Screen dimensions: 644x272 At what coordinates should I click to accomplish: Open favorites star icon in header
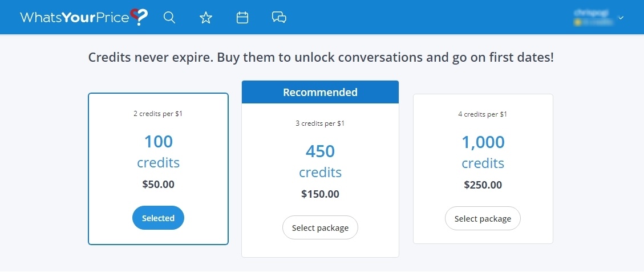coord(206,18)
